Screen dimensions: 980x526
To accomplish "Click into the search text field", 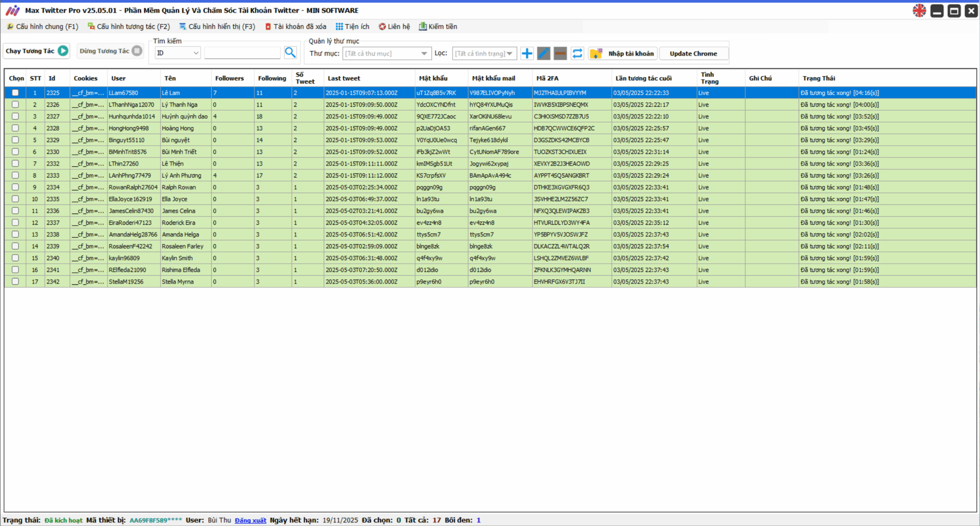I will pos(242,53).
